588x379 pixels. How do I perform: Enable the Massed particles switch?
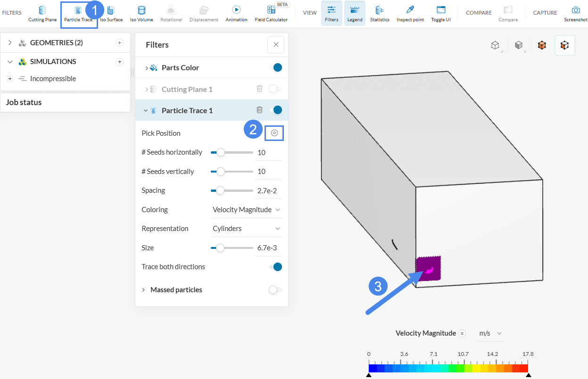pos(275,290)
